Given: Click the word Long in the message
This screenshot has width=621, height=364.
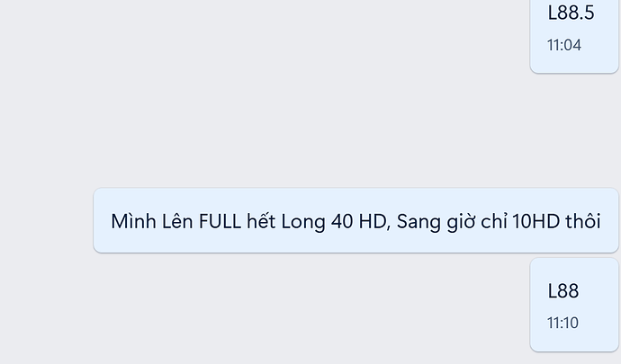Looking at the screenshot, I should [303, 222].
